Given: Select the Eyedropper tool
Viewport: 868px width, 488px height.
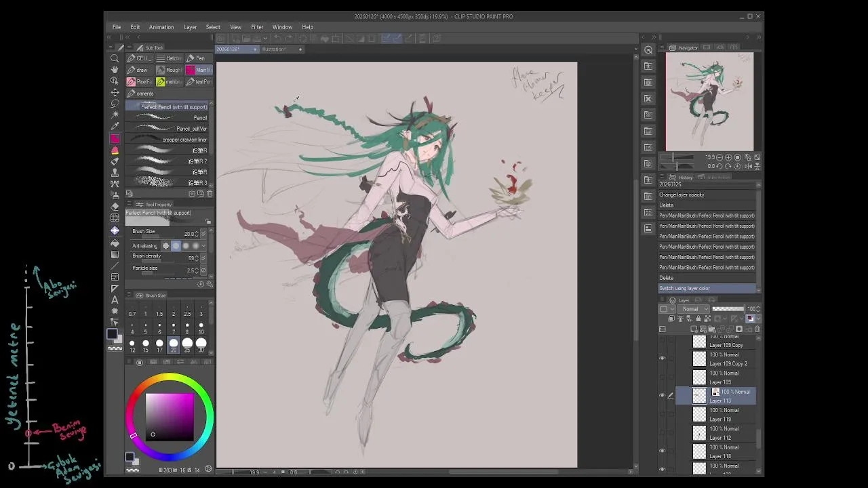Looking at the screenshot, I should click(x=115, y=127).
